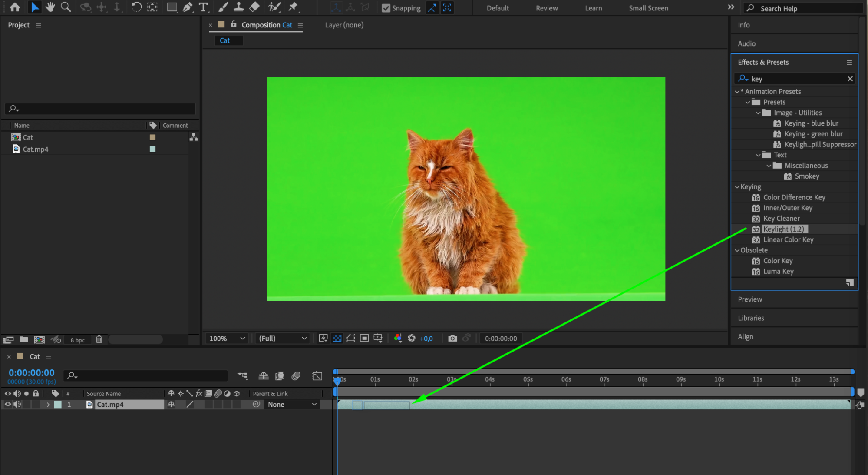Screen dimensions: 868x475
Task: Select the Type tool
Action: pyautogui.click(x=203, y=7)
